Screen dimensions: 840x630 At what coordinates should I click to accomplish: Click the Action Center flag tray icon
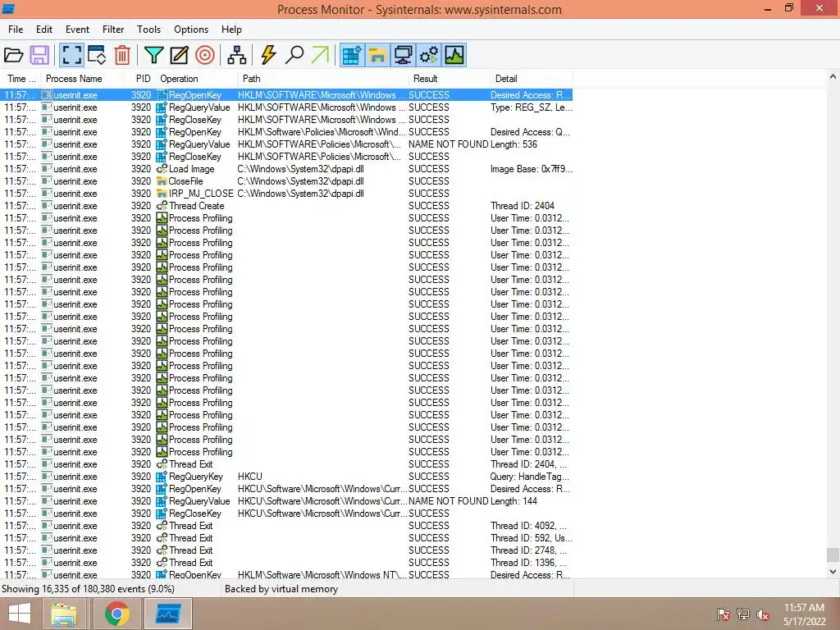tap(723, 614)
